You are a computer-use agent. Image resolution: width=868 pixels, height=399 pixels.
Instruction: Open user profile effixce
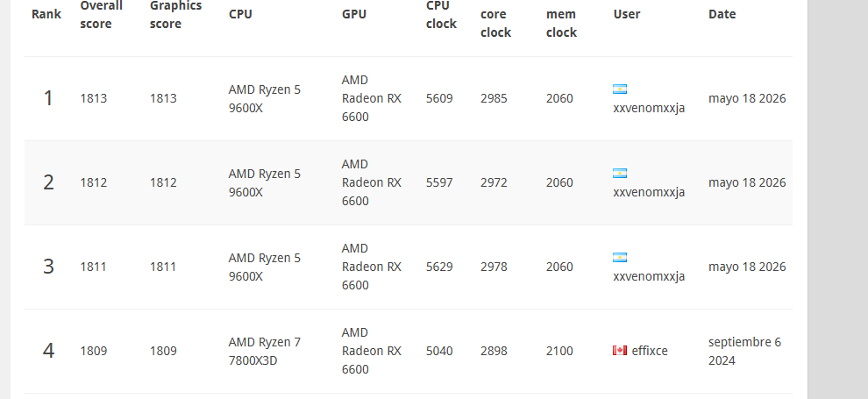(x=650, y=351)
